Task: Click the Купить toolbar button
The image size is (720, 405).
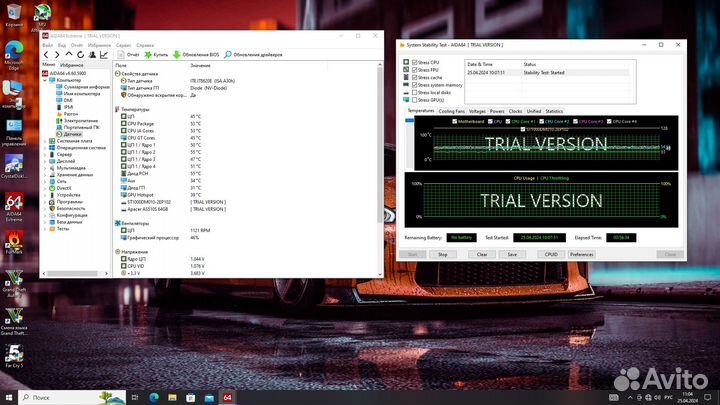Action: (156, 55)
